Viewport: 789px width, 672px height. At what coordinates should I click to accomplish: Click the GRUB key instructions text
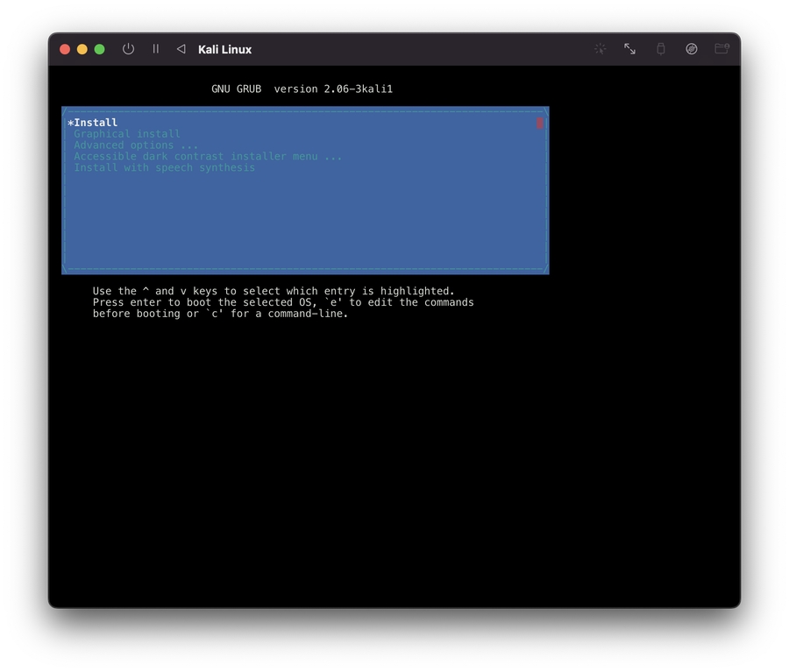pyautogui.click(x=282, y=302)
